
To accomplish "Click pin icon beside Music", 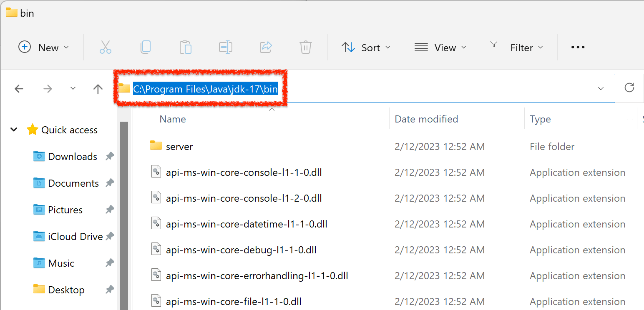I will [x=110, y=263].
